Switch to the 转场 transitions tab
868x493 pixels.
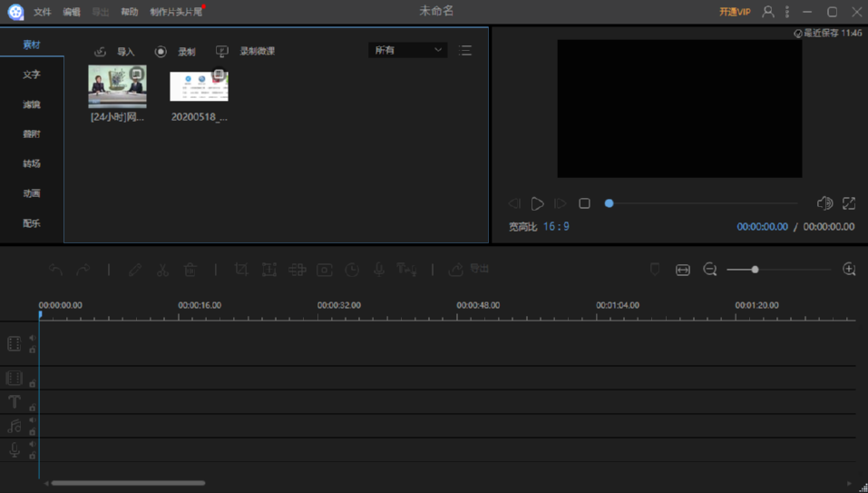32,163
